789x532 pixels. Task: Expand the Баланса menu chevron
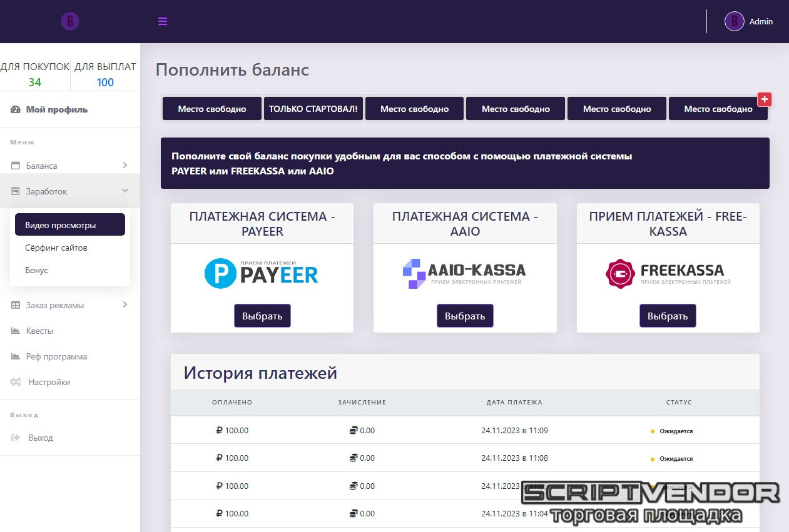point(125,165)
